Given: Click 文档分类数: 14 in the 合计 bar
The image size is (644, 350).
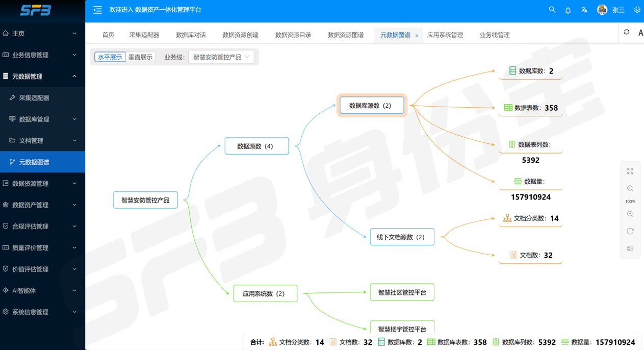Looking at the screenshot, I should click(296, 342).
